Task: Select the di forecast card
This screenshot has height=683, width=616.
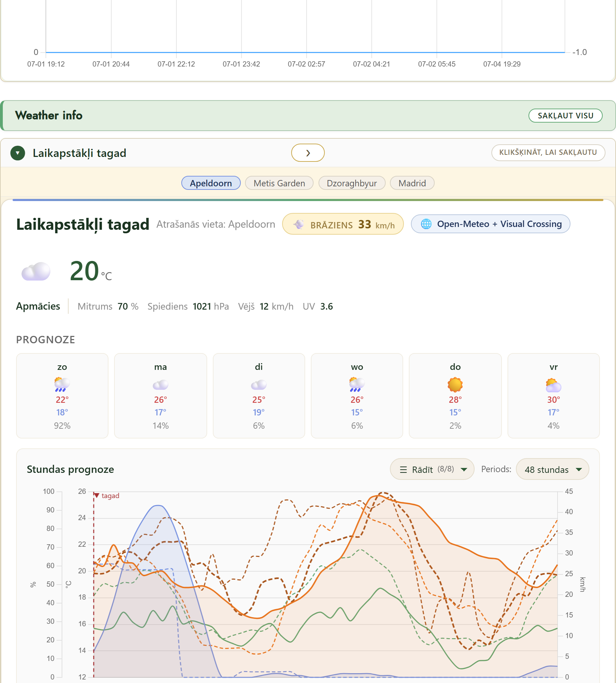Action: tap(259, 395)
